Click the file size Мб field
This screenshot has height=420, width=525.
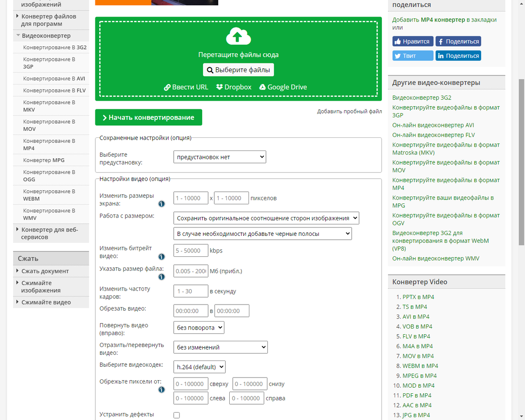coord(191,271)
